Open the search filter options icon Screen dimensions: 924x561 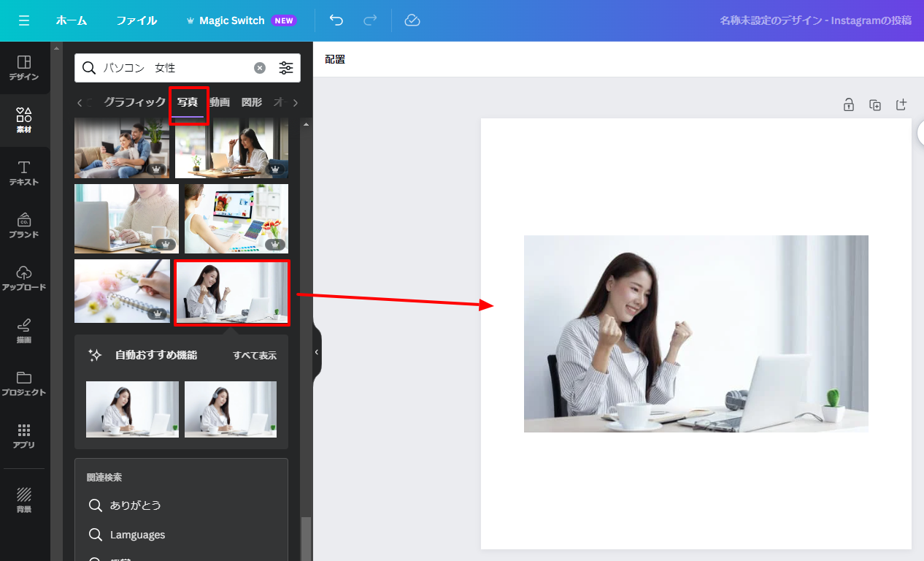286,68
